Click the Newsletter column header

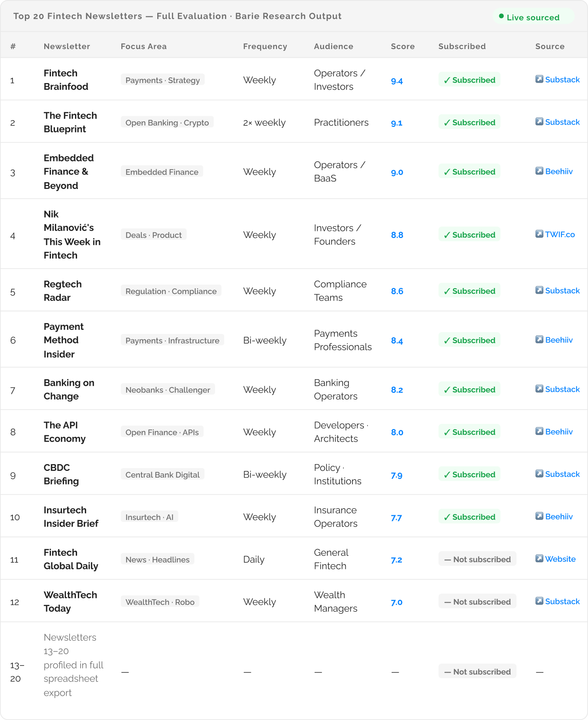tap(67, 46)
